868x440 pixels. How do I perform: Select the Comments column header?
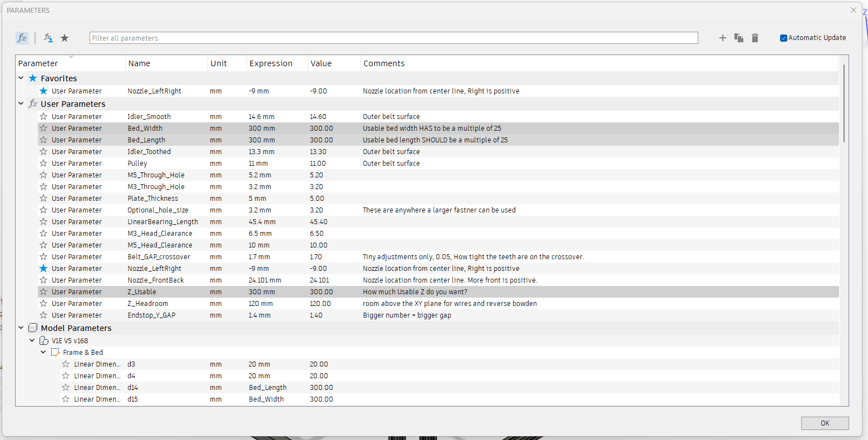384,63
